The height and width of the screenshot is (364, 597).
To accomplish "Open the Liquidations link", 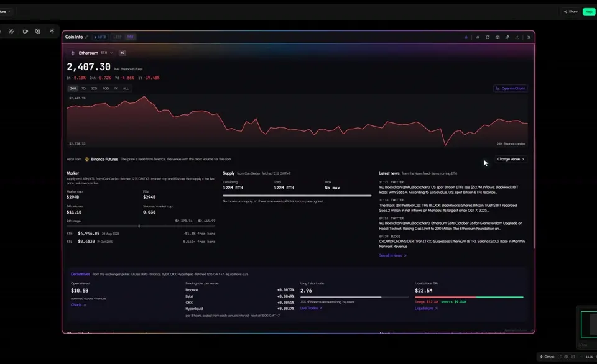I will click(426, 309).
